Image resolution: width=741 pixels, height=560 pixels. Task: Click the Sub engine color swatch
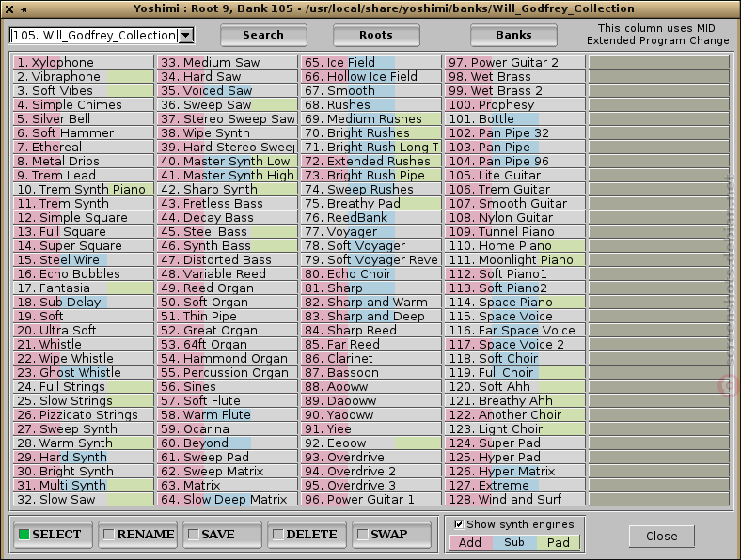click(514, 542)
